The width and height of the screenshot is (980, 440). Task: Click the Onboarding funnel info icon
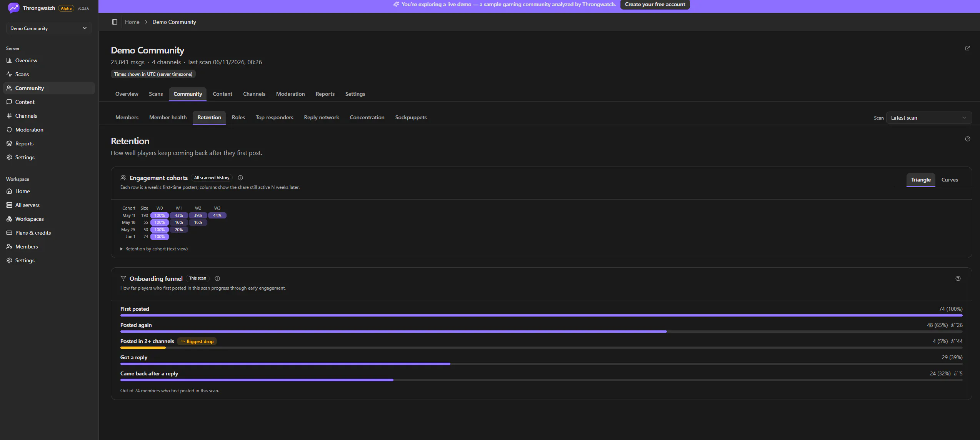tap(217, 278)
